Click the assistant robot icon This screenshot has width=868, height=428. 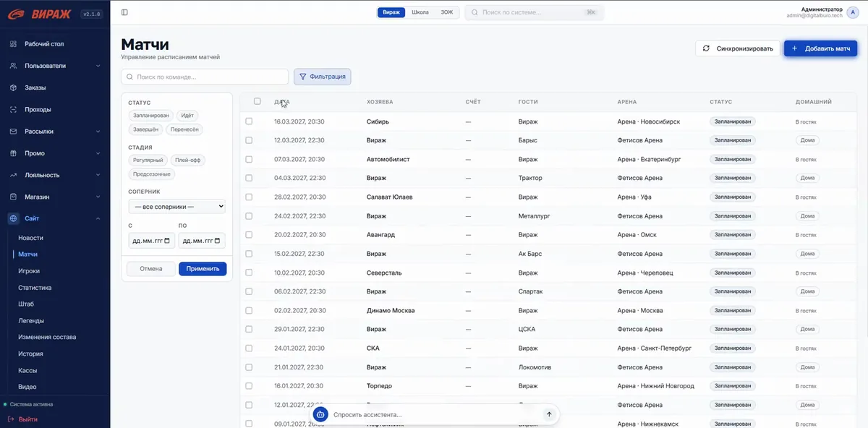click(320, 414)
